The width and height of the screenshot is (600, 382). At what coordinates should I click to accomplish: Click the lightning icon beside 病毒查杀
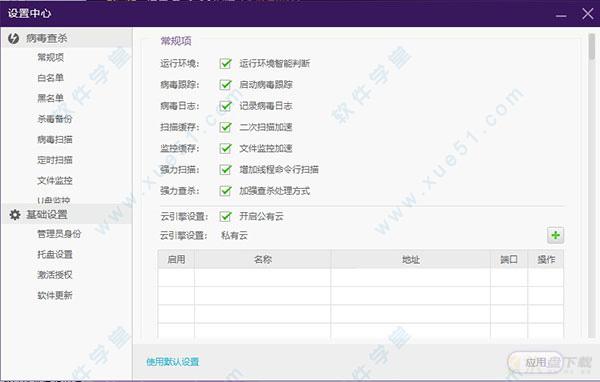point(13,38)
